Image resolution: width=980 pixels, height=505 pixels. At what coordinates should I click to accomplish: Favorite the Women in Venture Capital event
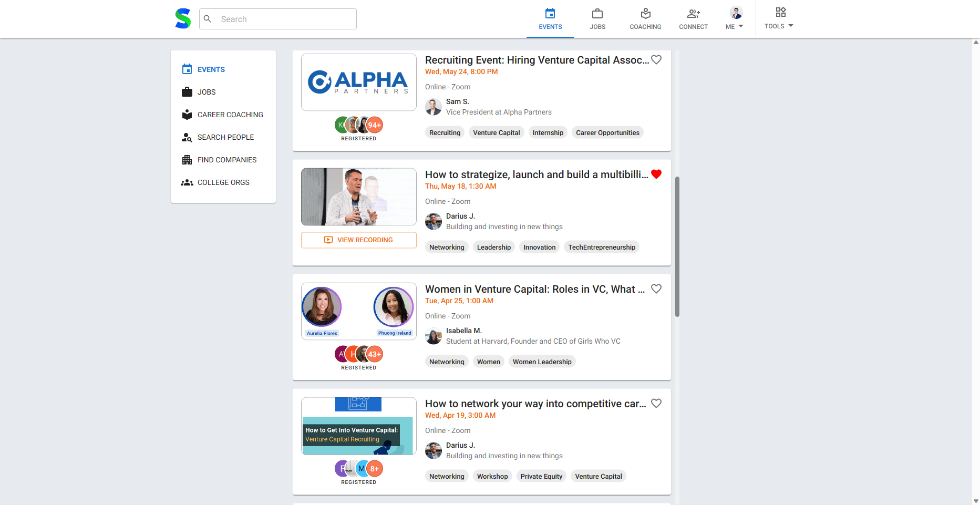point(656,289)
